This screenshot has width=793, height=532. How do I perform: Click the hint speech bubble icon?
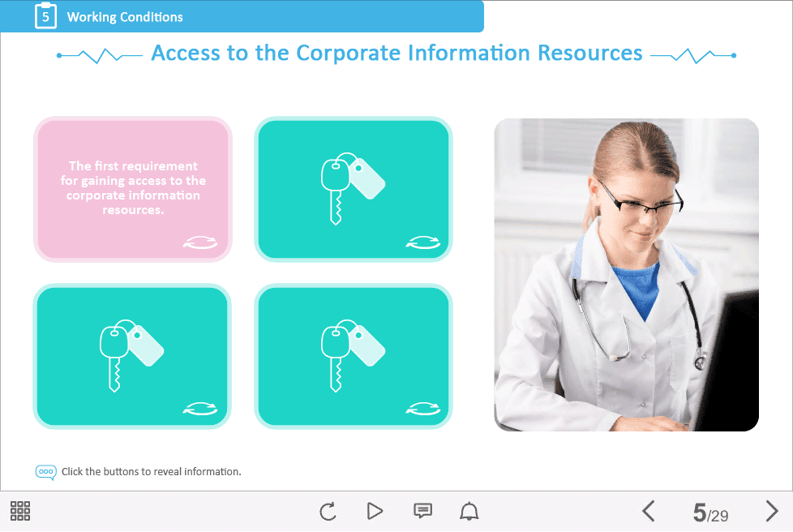point(45,472)
